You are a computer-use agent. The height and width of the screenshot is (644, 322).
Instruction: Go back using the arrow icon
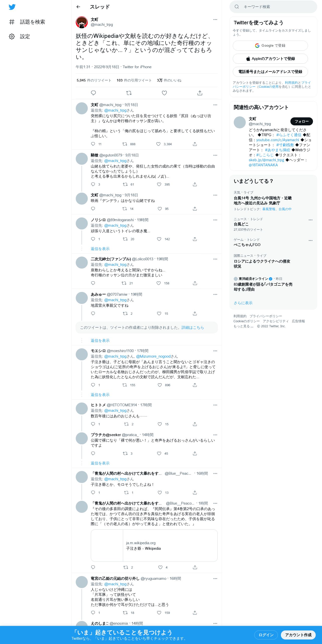[x=78, y=7]
